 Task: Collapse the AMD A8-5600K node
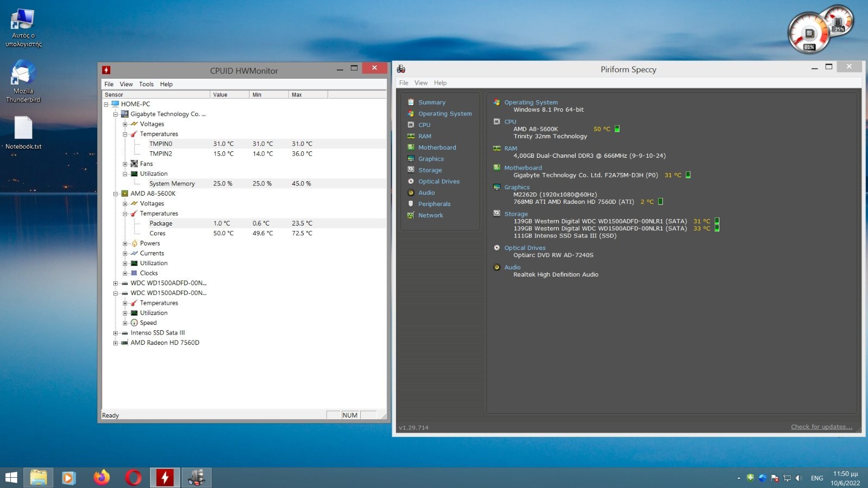116,194
